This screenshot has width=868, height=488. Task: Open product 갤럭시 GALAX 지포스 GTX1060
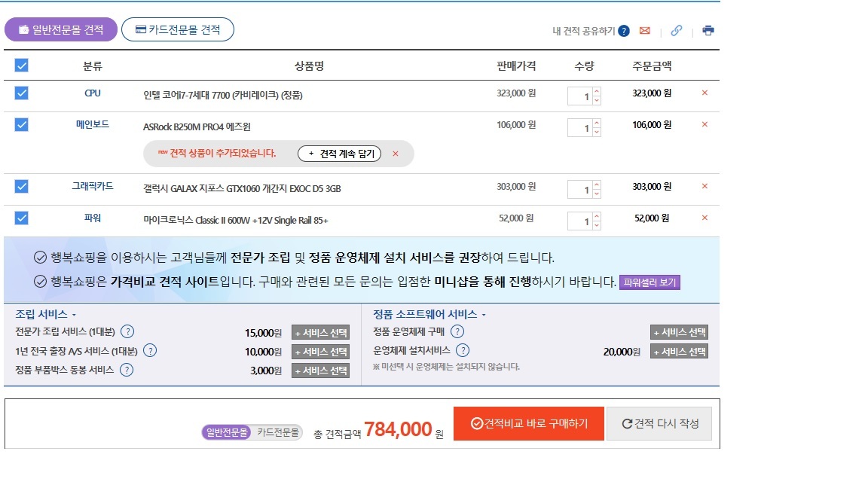tap(242, 189)
